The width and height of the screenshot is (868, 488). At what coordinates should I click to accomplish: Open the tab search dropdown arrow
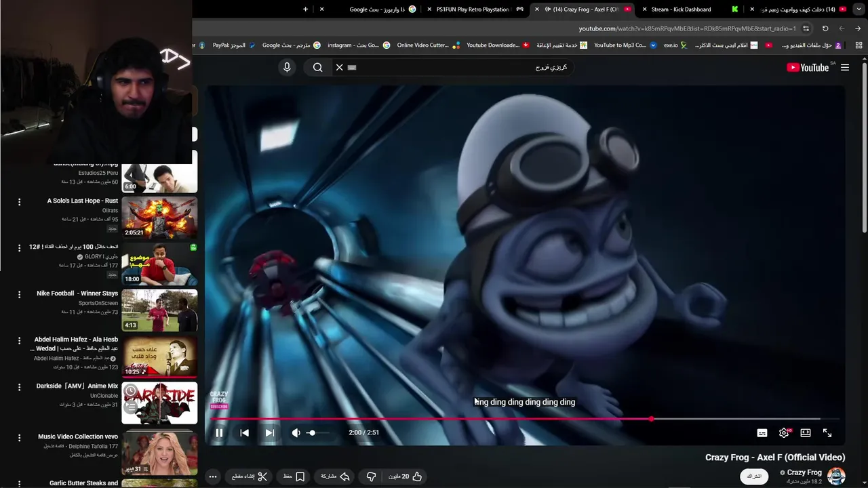tap(859, 9)
